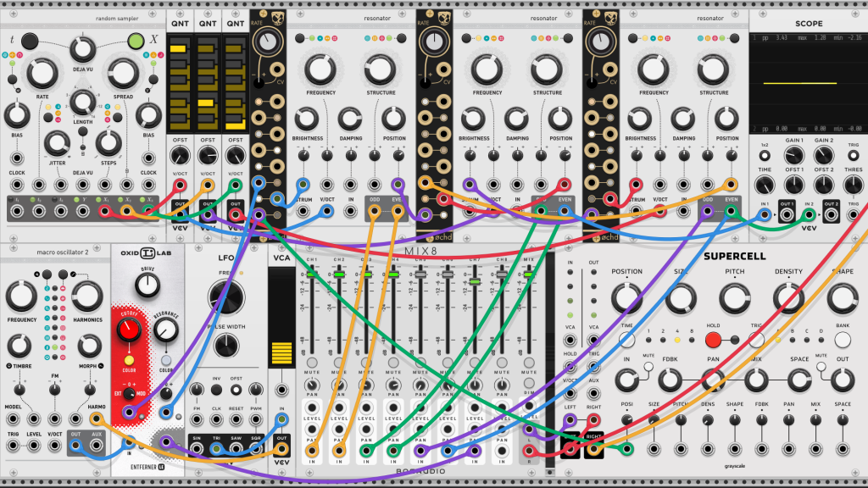The image size is (868, 488).
Task: Toggle the OFST button on LFO
Action: (x=236, y=390)
